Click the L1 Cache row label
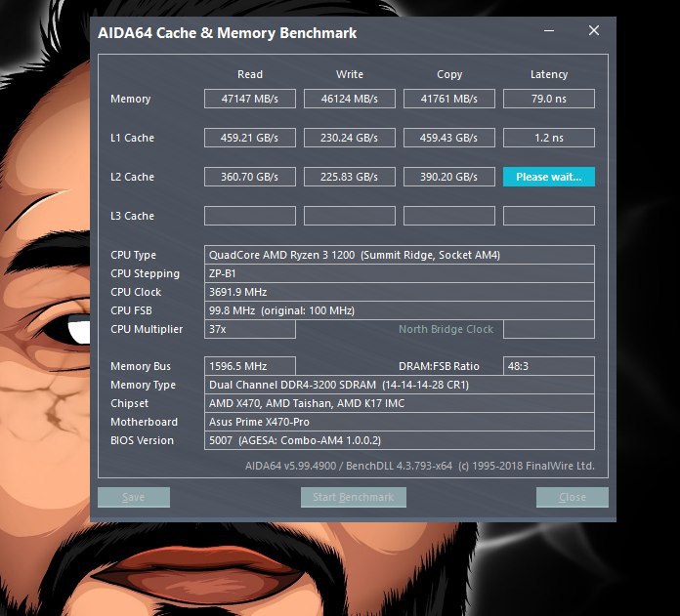The width and height of the screenshot is (680, 616). point(132,138)
